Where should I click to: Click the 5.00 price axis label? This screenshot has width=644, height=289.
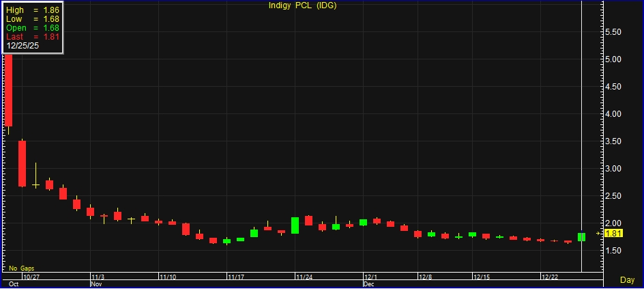coord(615,59)
